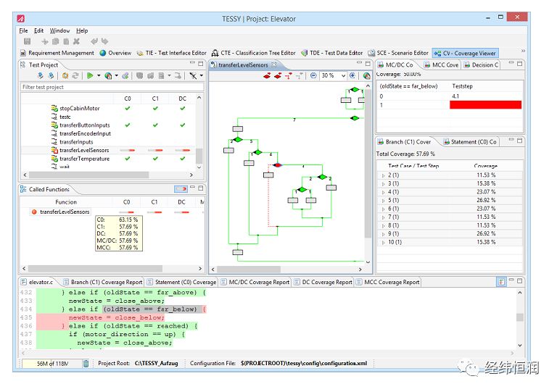Click the zoom in icon in flow chart

click(x=352, y=75)
